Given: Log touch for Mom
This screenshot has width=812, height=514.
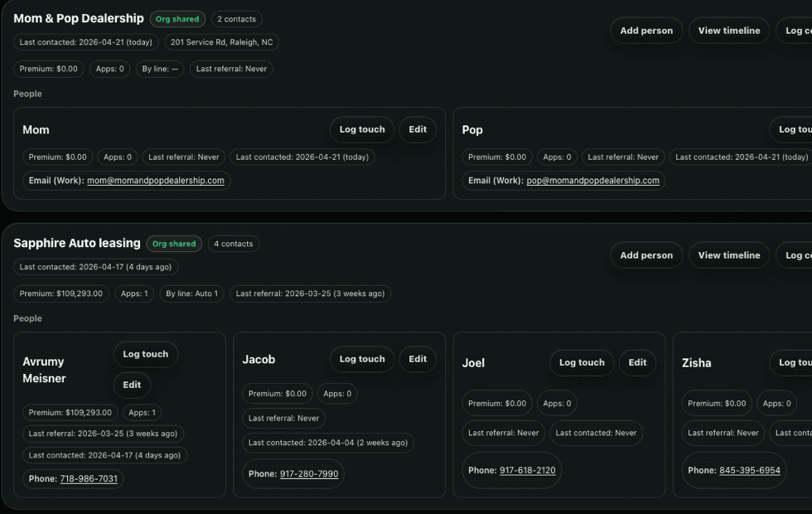Looking at the screenshot, I should tap(361, 129).
